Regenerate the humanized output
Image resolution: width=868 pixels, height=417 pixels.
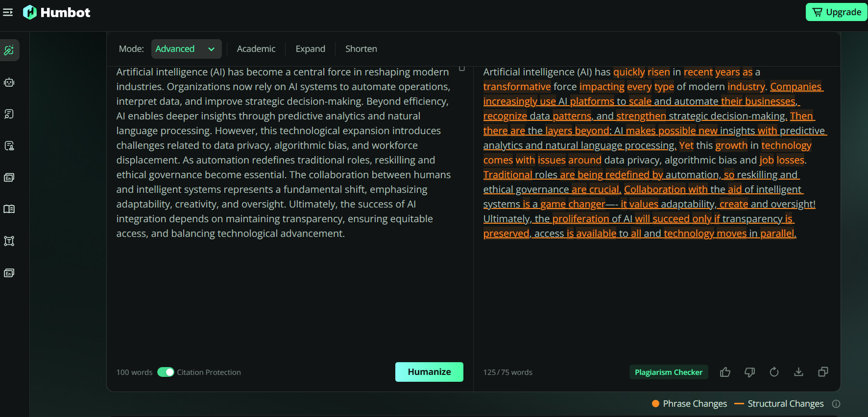774,372
